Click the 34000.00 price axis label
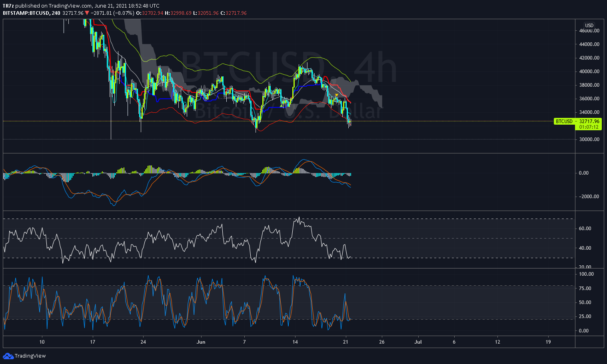Viewport: 607px width, 364px height. click(x=589, y=112)
